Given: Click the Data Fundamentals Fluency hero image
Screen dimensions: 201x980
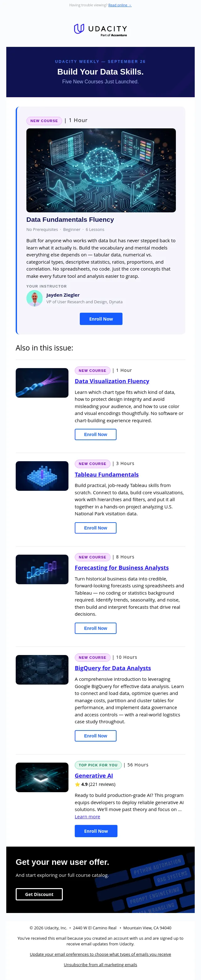Looking at the screenshot, I should [101, 170].
